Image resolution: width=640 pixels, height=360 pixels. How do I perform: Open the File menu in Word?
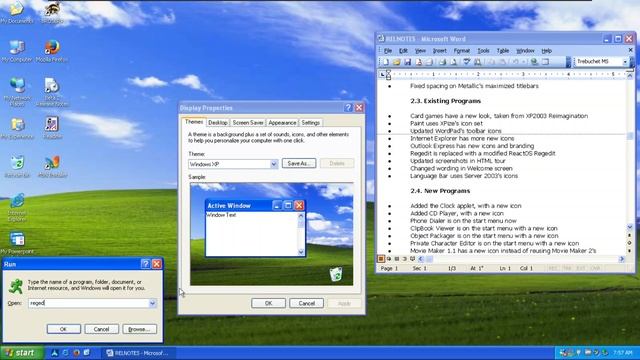point(388,51)
